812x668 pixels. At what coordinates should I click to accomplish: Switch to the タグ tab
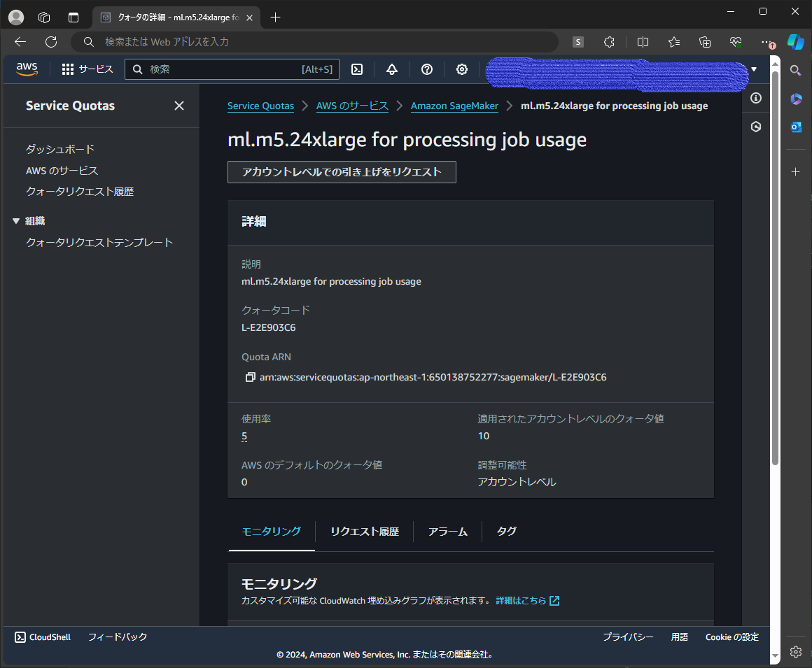click(507, 532)
